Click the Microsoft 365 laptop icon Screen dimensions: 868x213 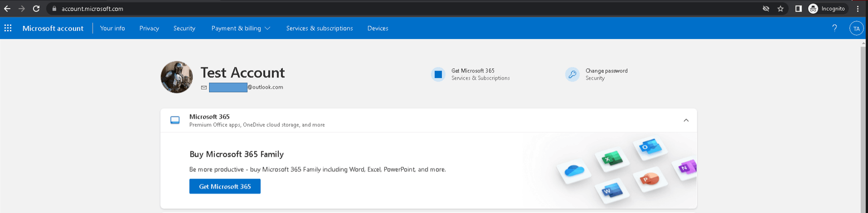tap(175, 120)
